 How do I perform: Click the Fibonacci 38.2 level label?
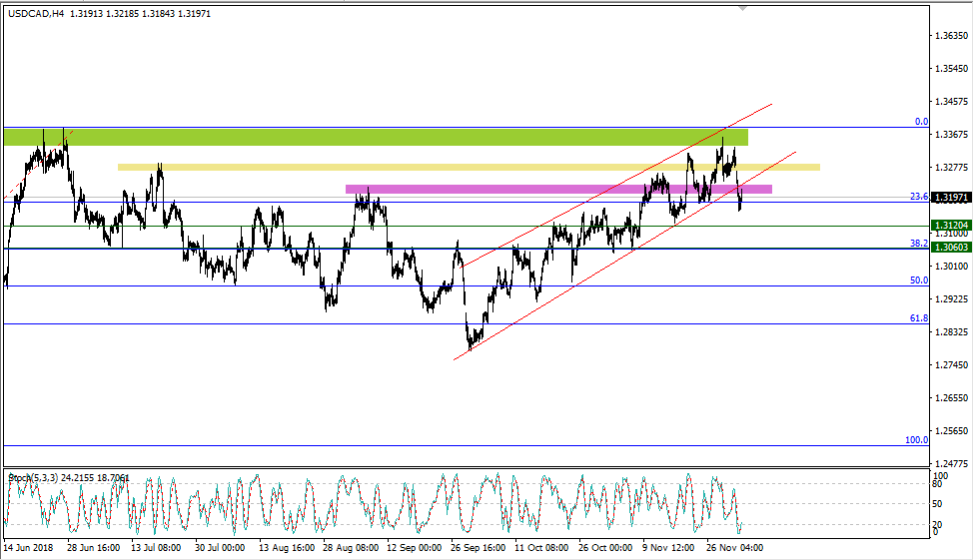[x=919, y=244]
